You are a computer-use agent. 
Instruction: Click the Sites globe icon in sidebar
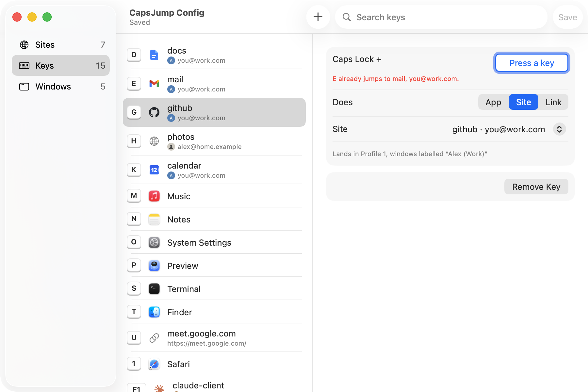coord(24,45)
